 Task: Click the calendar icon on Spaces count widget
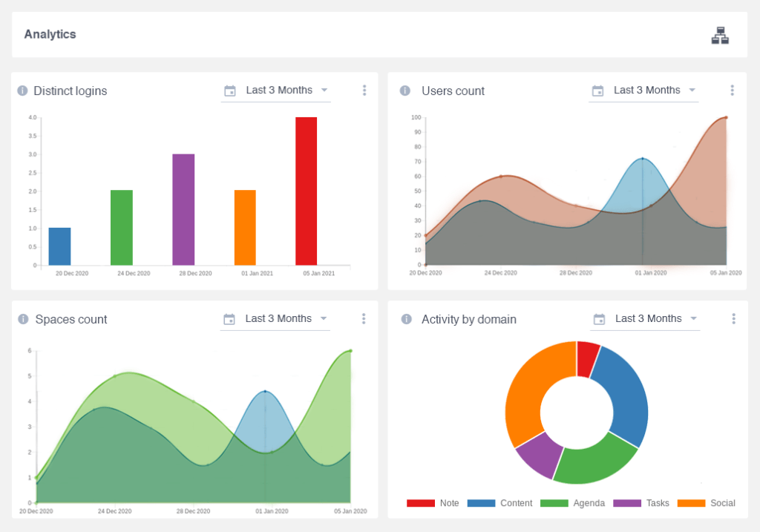click(x=229, y=318)
